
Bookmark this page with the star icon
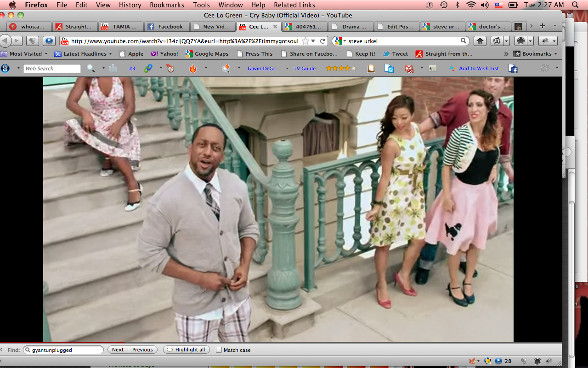(305, 41)
